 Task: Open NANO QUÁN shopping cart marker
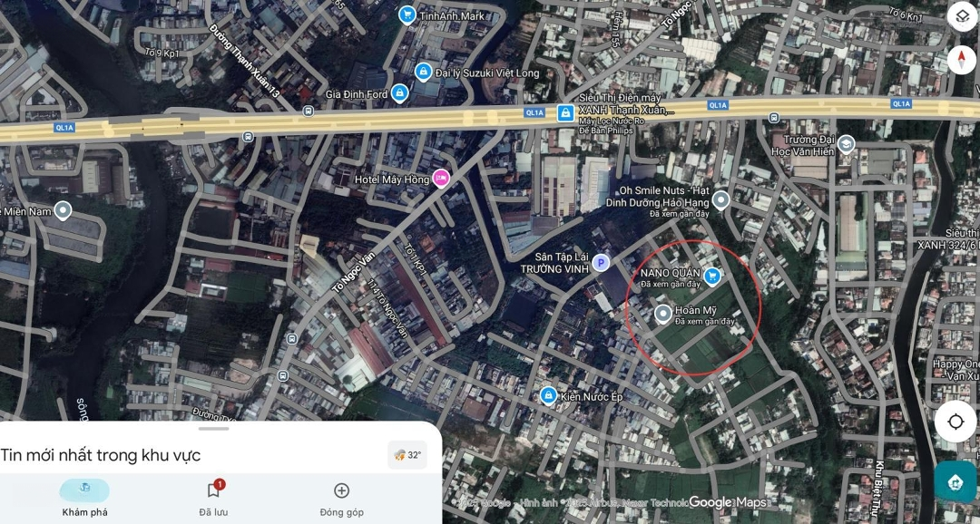711,276
